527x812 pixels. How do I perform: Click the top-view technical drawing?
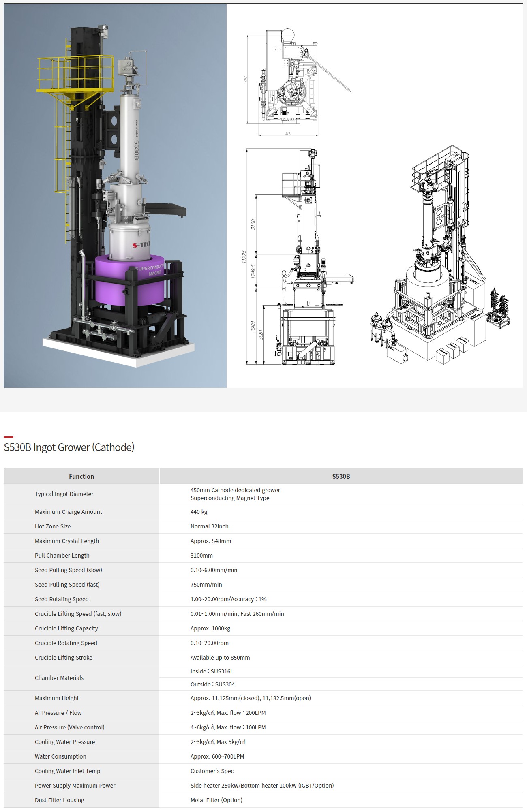click(298, 82)
